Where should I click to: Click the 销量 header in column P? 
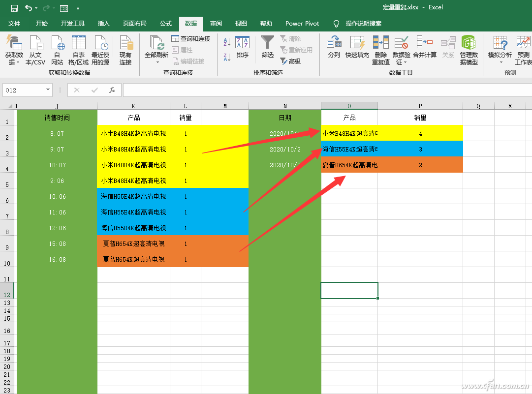pyautogui.click(x=420, y=118)
